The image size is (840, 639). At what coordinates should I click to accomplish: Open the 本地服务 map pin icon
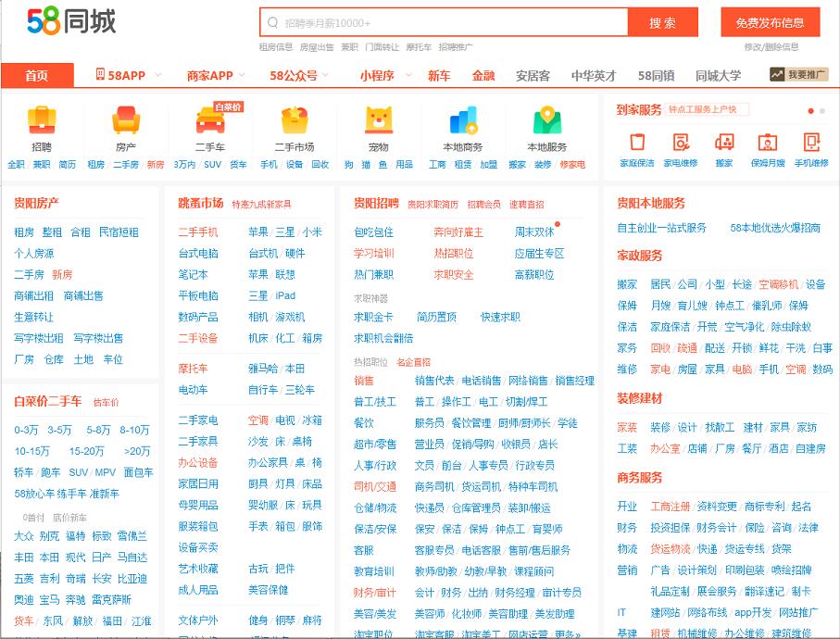click(x=546, y=121)
